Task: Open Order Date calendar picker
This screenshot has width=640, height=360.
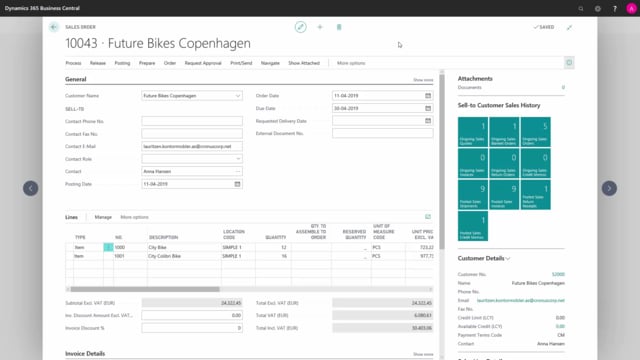Action: (x=428, y=96)
